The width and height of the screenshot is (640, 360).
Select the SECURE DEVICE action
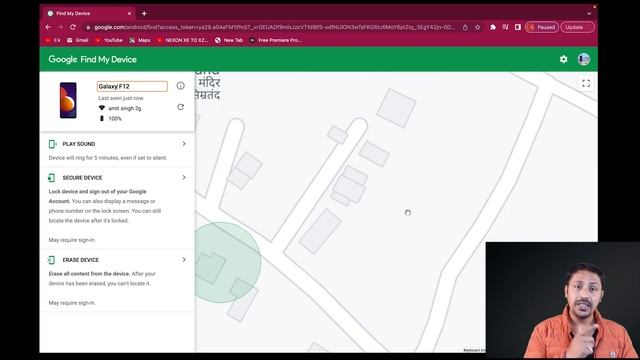[82, 178]
